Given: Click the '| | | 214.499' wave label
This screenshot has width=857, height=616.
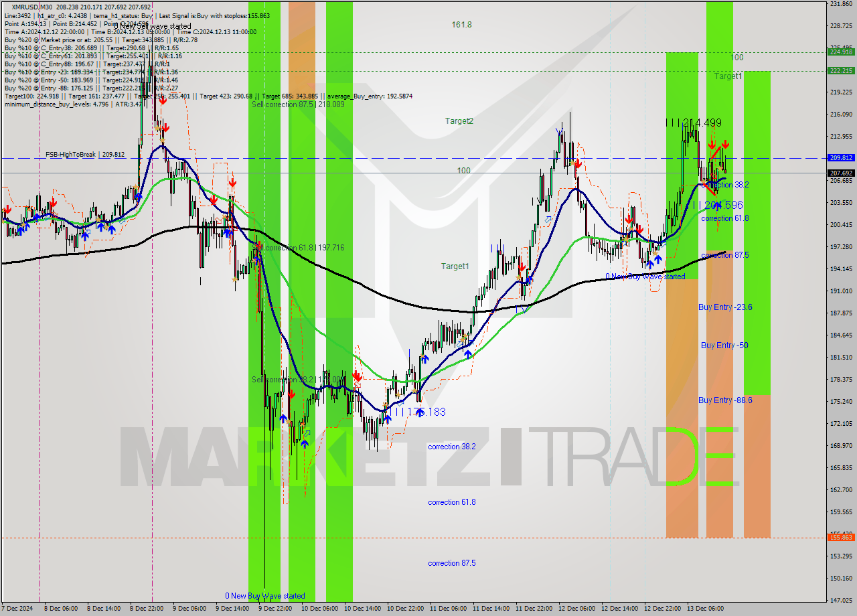Looking at the screenshot, I should [694, 123].
